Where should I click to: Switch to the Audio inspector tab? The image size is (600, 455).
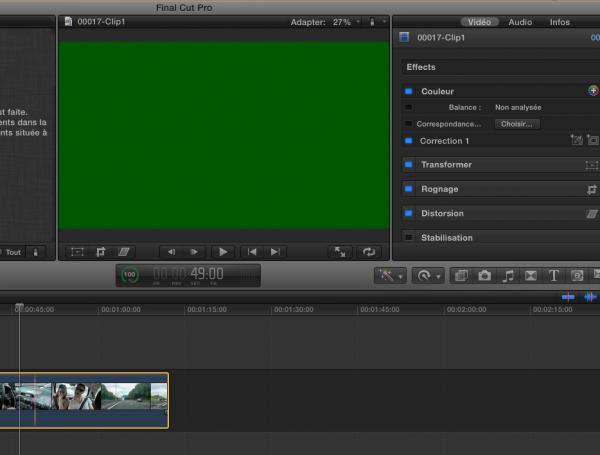pyautogui.click(x=520, y=22)
